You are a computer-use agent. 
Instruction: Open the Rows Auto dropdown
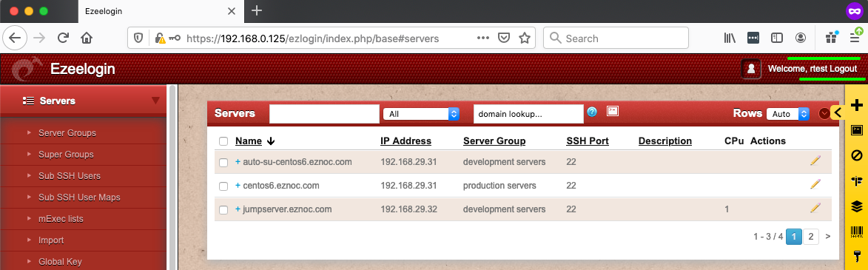[x=788, y=114]
